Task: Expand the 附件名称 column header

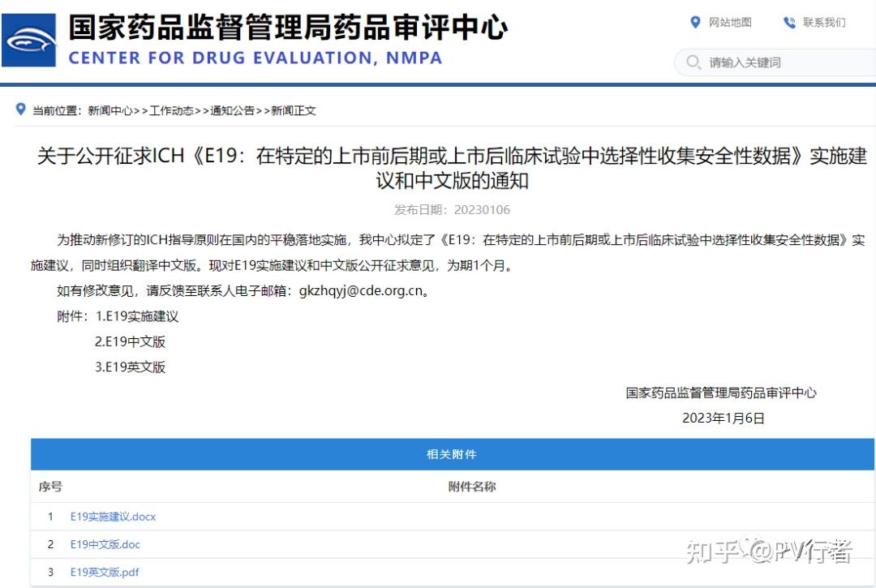Action: coord(471,487)
